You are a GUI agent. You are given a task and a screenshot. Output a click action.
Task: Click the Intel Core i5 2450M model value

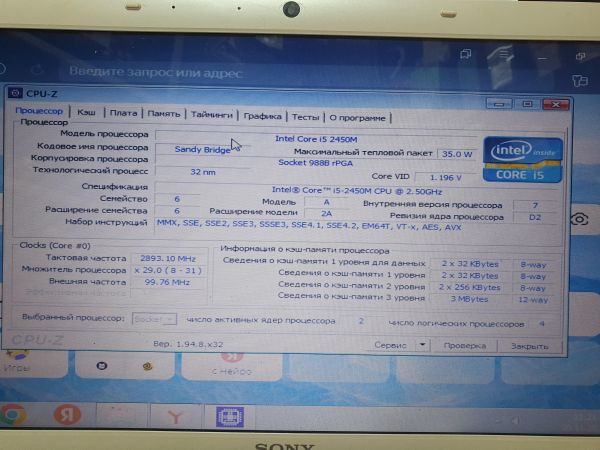(316, 139)
